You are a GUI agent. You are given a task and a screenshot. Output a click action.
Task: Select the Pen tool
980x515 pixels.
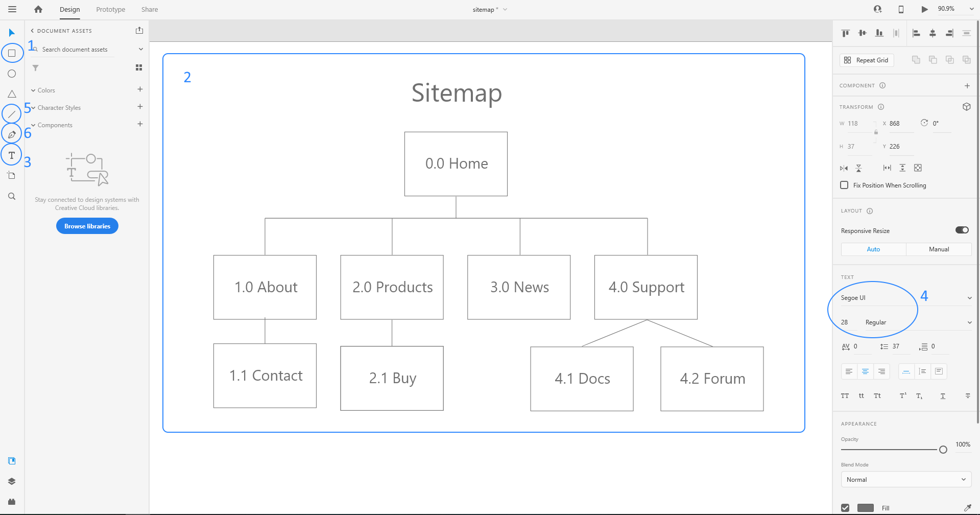click(x=12, y=134)
